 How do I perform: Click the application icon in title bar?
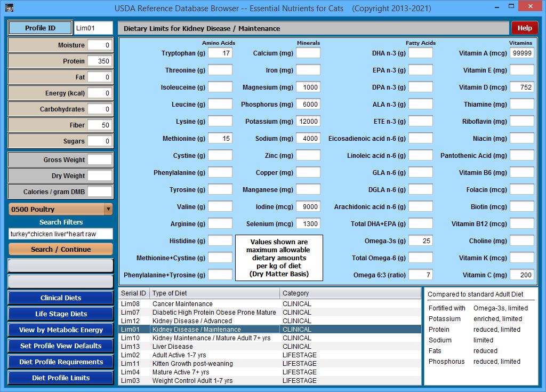click(9, 8)
